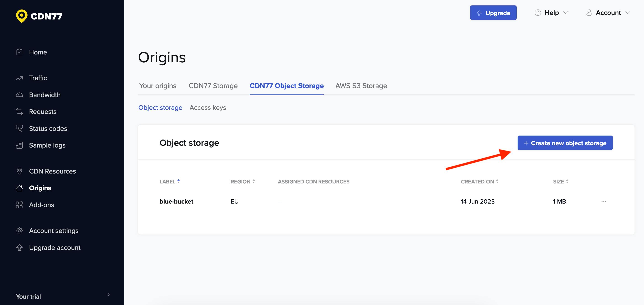644x305 pixels.
Task: Switch to Your origins tab
Action: coord(158,86)
